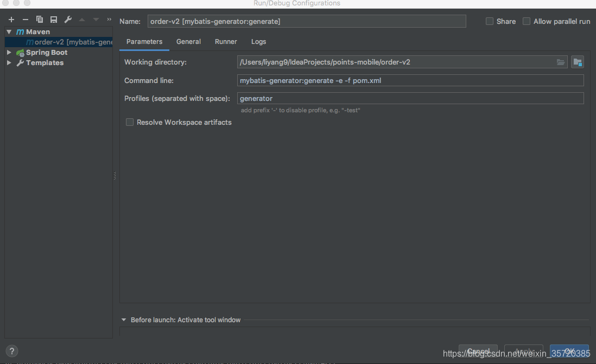
Task: Click the Command line input field
Action: pos(410,80)
